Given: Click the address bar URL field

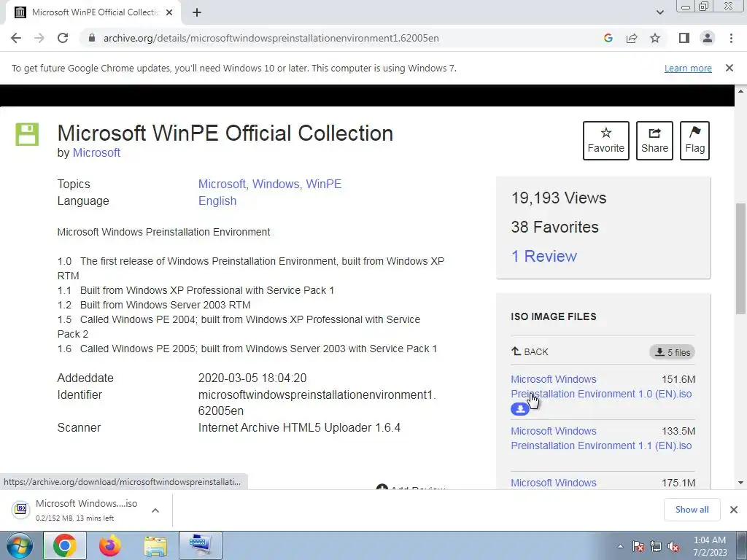Looking at the screenshot, I should [271, 38].
